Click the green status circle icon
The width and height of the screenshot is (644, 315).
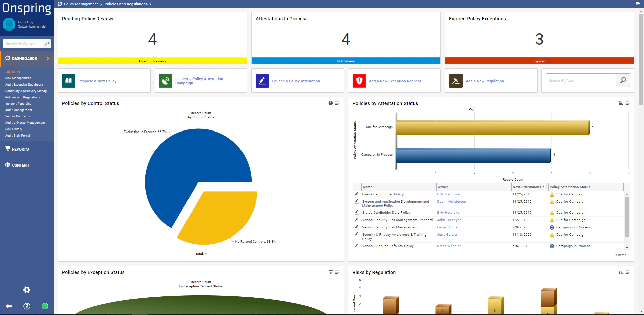[x=45, y=306]
